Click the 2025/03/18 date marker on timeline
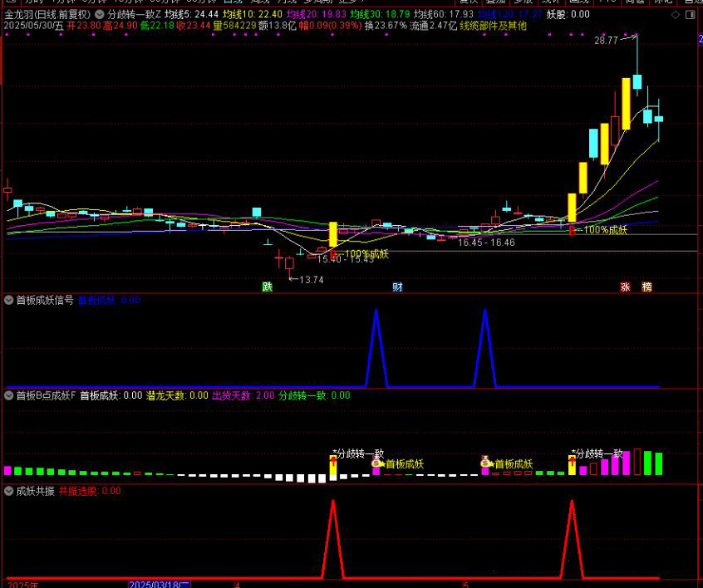703x588 pixels. pos(159,584)
